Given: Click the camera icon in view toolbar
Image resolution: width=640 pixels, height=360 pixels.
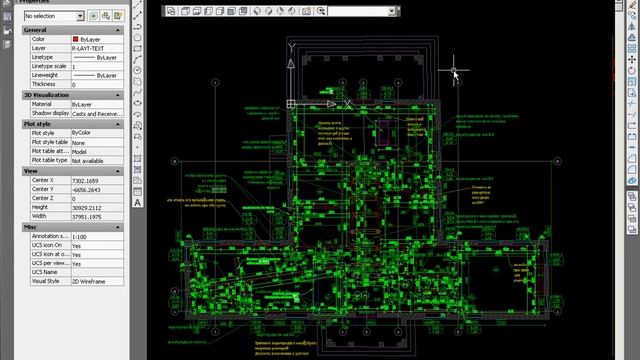Looking at the screenshot, I should [306, 11].
